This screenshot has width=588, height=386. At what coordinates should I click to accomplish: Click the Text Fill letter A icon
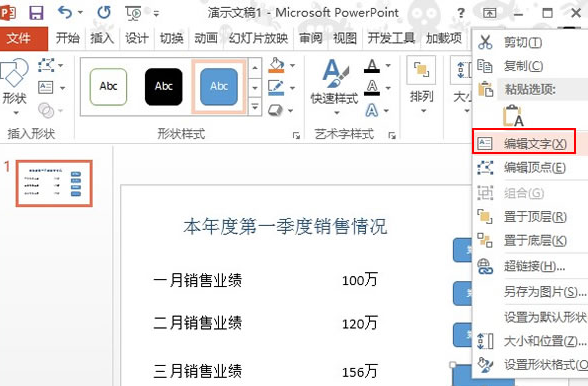pos(372,66)
